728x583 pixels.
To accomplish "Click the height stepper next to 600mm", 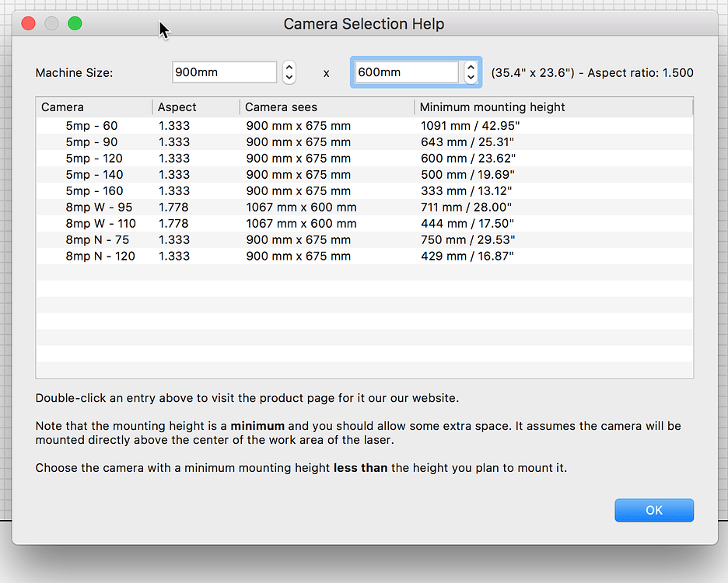I will click(471, 72).
